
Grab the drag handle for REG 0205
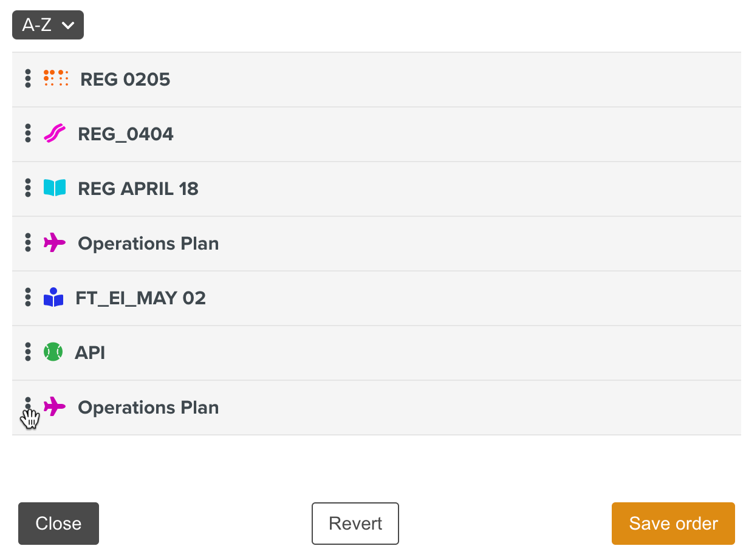pos(28,79)
